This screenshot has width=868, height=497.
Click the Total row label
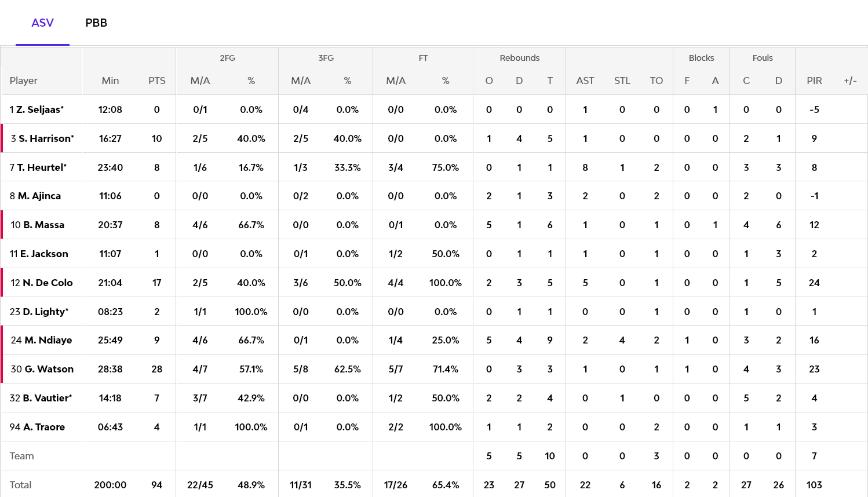tap(21, 485)
